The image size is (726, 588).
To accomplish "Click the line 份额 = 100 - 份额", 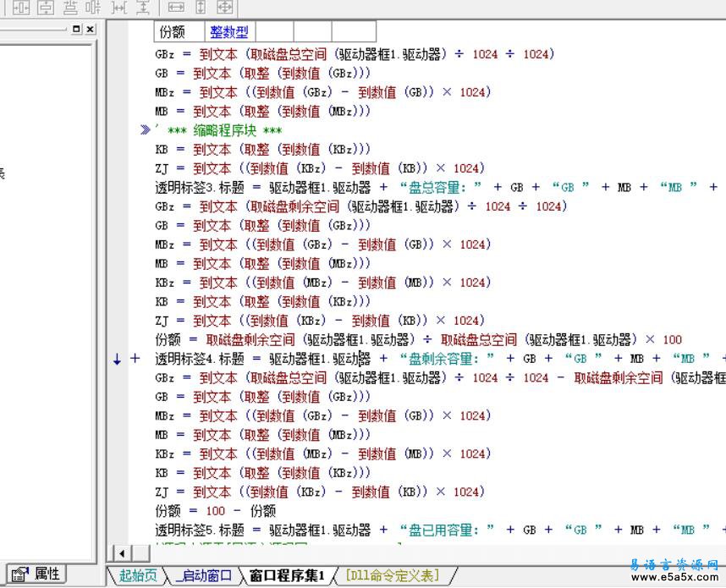I will 215,511.
